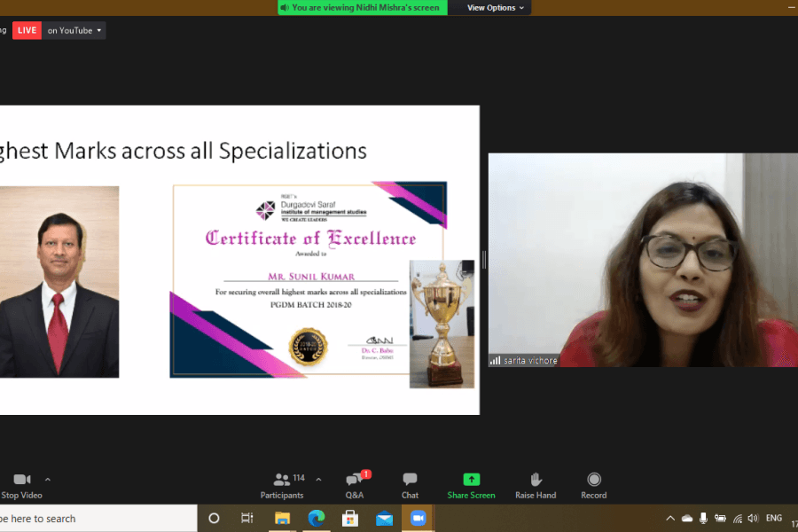Viewport: 798px width, 532px height.
Task: Select sarita vichore's video tile
Action: tap(643, 260)
